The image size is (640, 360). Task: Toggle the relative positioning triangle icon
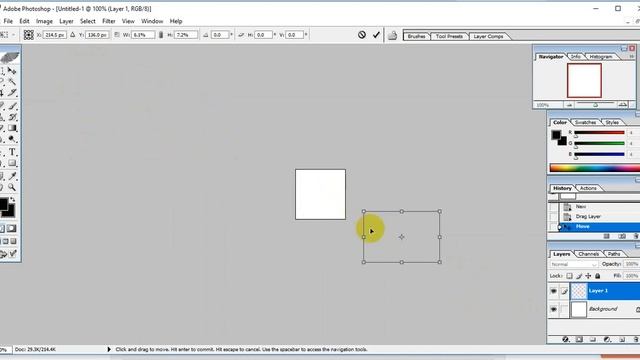(x=73, y=35)
